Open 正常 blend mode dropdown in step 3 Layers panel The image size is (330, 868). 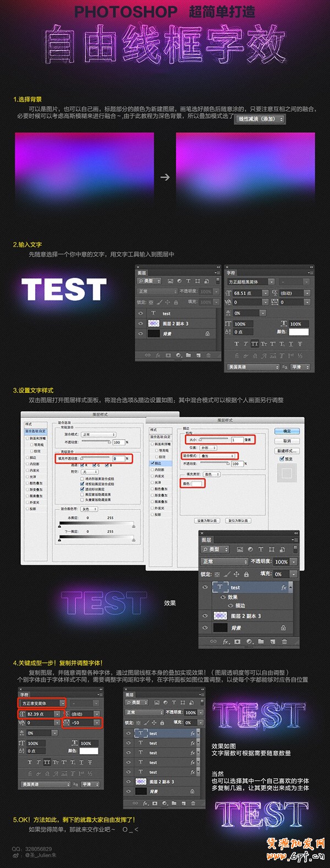point(224,561)
